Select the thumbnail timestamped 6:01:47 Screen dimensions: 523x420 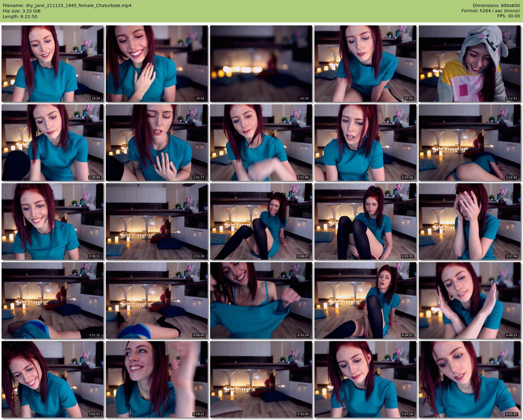(469, 379)
